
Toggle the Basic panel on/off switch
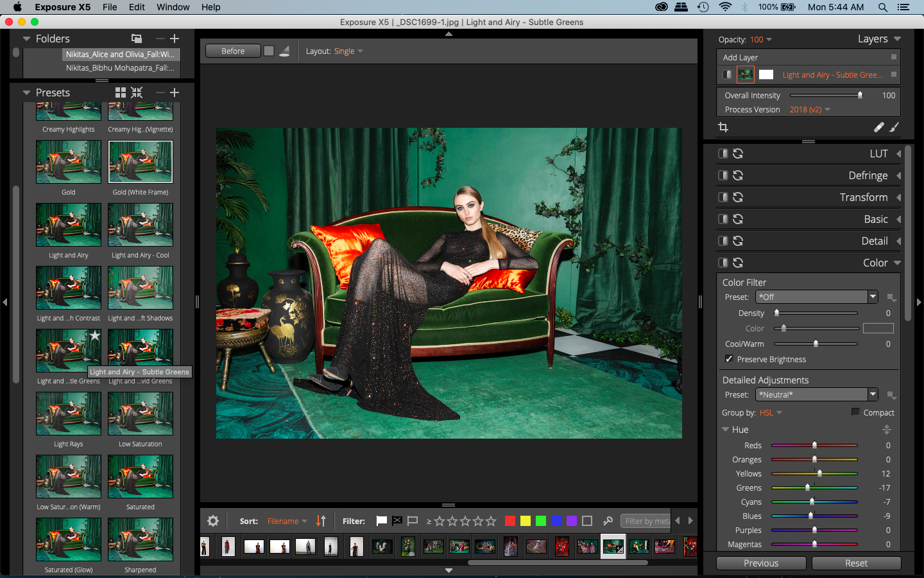(x=723, y=219)
